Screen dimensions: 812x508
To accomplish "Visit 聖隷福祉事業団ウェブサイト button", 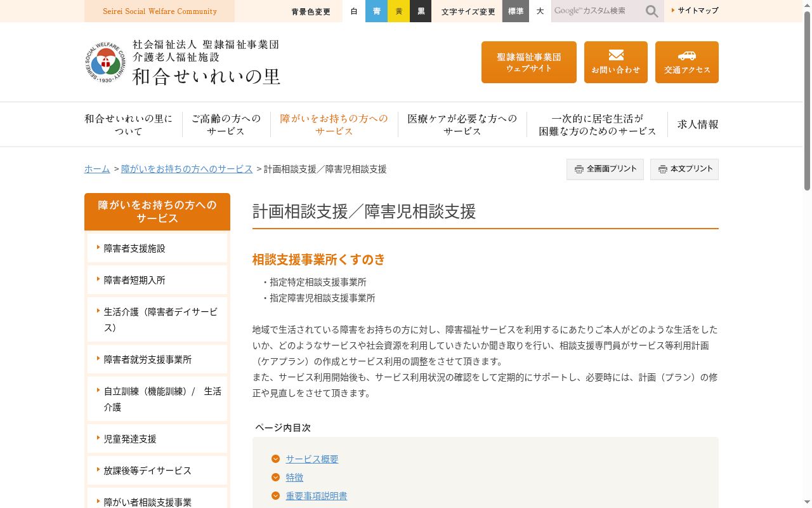I will pos(529,62).
